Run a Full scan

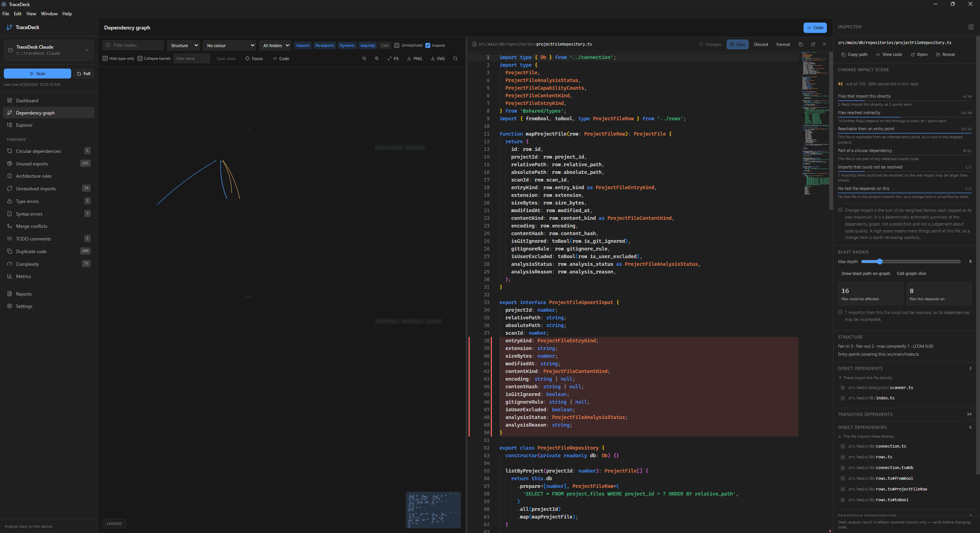[x=83, y=74]
